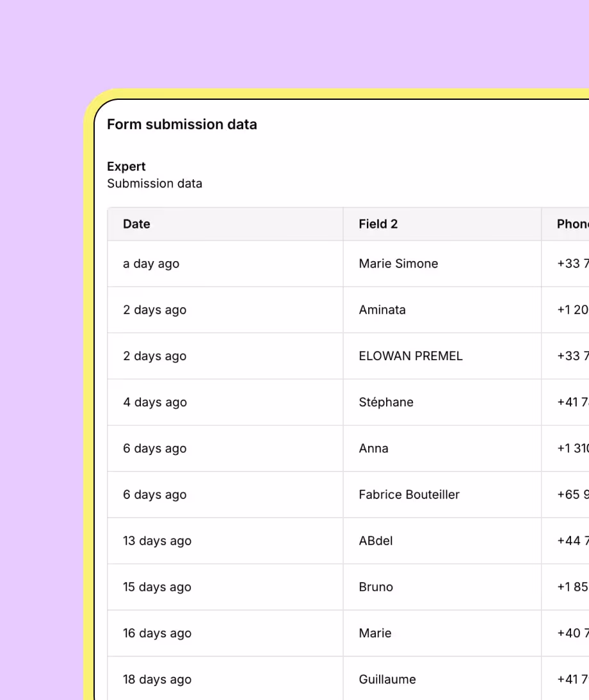Select the '4 days ago' date cell
This screenshot has width=589, height=700.
(x=225, y=402)
